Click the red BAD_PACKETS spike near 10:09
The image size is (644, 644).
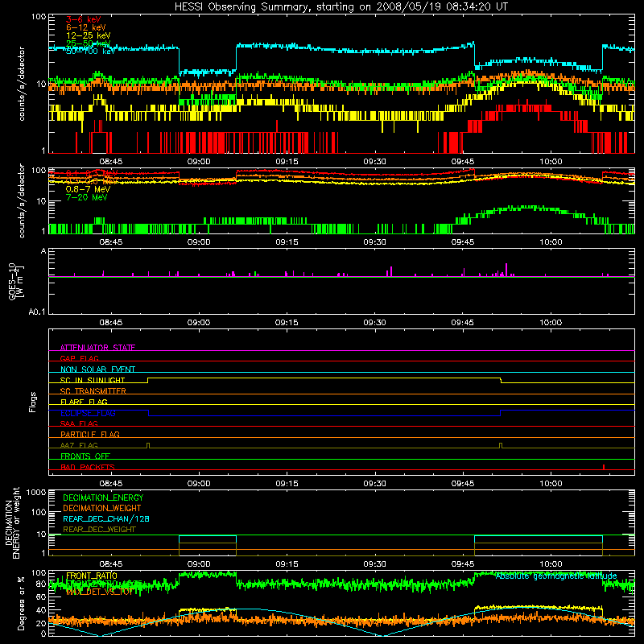(x=603, y=467)
